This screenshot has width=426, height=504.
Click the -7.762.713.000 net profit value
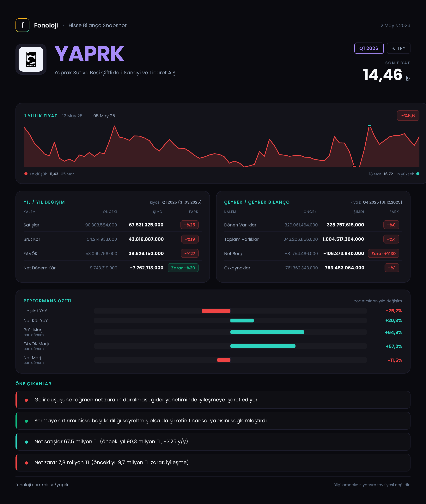tap(147, 268)
